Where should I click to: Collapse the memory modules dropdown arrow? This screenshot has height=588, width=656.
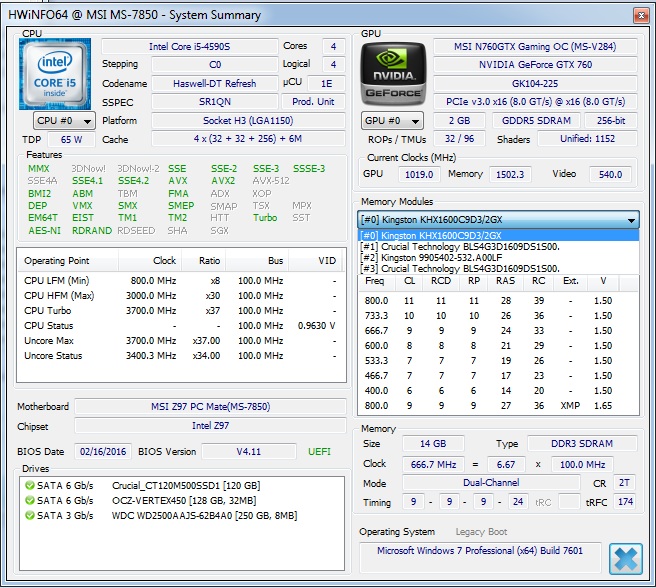coord(631,220)
